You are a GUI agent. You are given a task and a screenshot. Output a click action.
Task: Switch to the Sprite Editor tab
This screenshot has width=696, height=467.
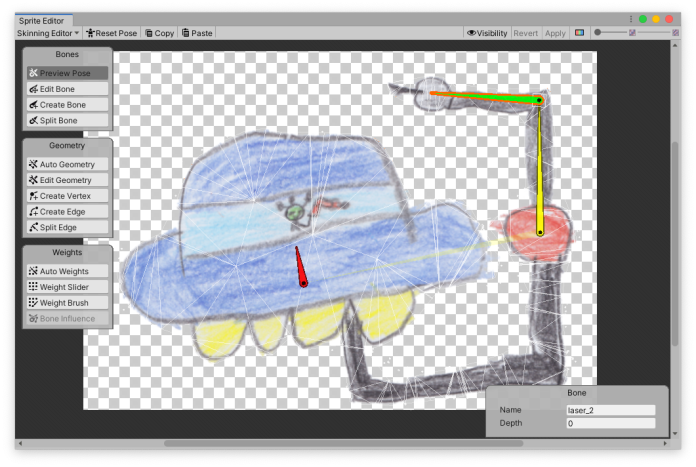pyautogui.click(x=41, y=20)
